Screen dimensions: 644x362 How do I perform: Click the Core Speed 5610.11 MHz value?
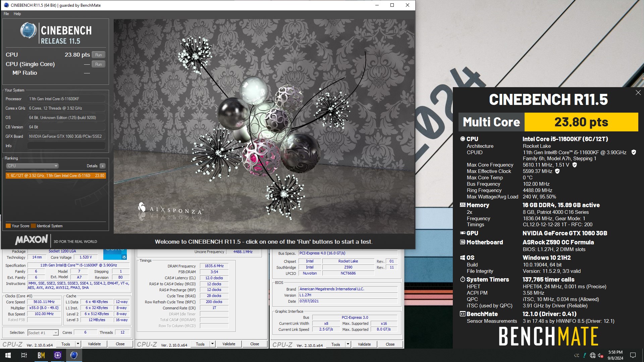44,302
